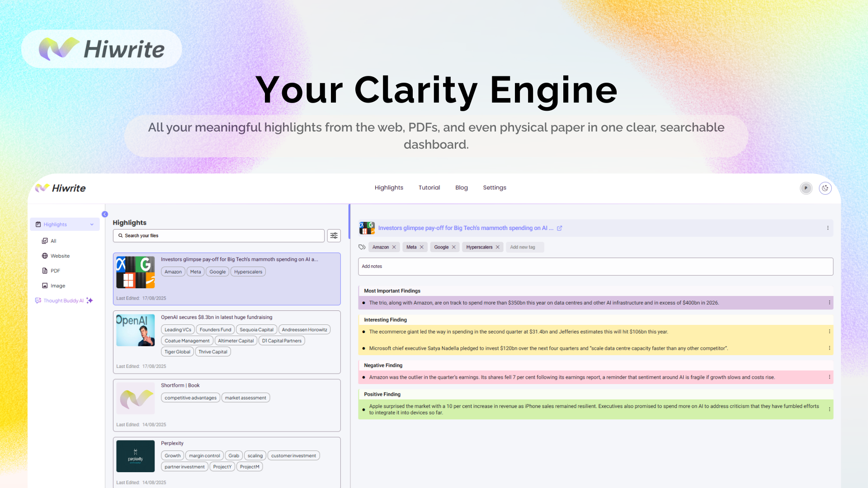Open options for the Satya Nadella highlight
Image resolution: width=868 pixels, height=488 pixels.
[829, 348]
